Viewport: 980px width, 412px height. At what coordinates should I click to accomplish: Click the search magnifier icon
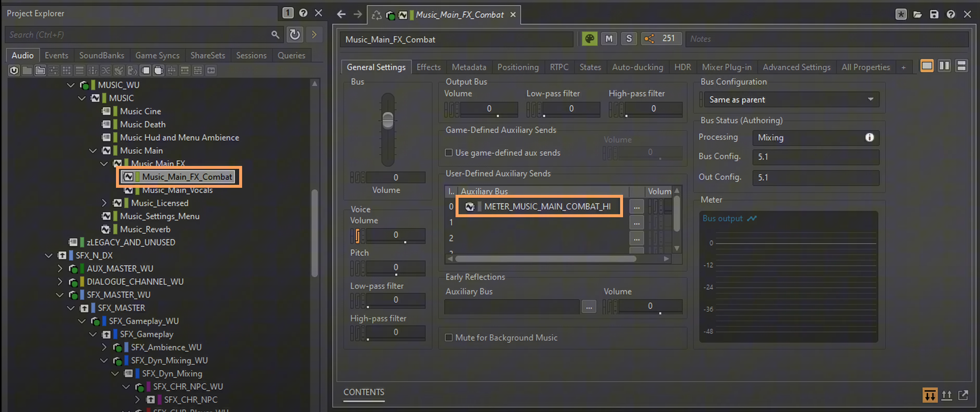(275, 35)
